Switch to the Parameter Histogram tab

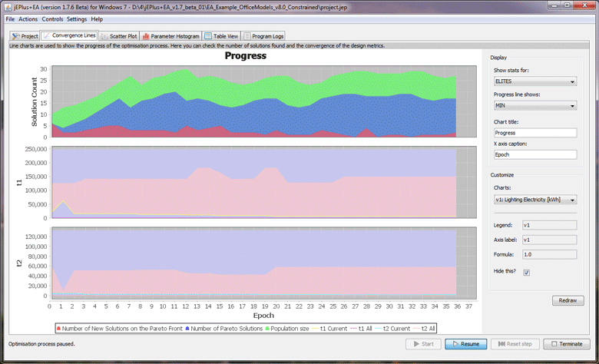(x=170, y=36)
